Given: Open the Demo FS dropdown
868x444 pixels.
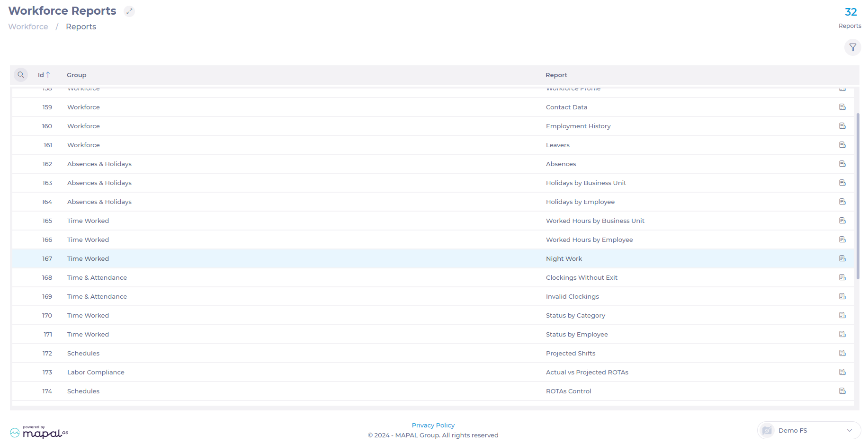Looking at the screenshot, I should click(809, 430).
